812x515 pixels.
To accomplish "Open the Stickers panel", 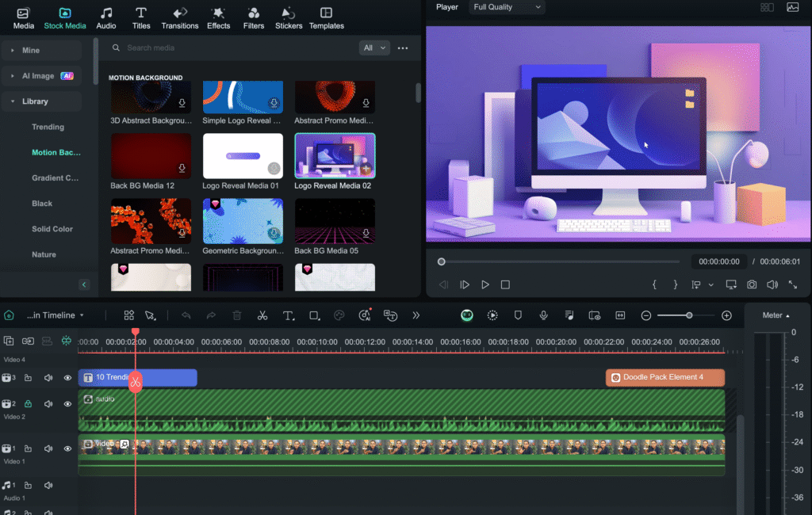I will tap(289, 18).
